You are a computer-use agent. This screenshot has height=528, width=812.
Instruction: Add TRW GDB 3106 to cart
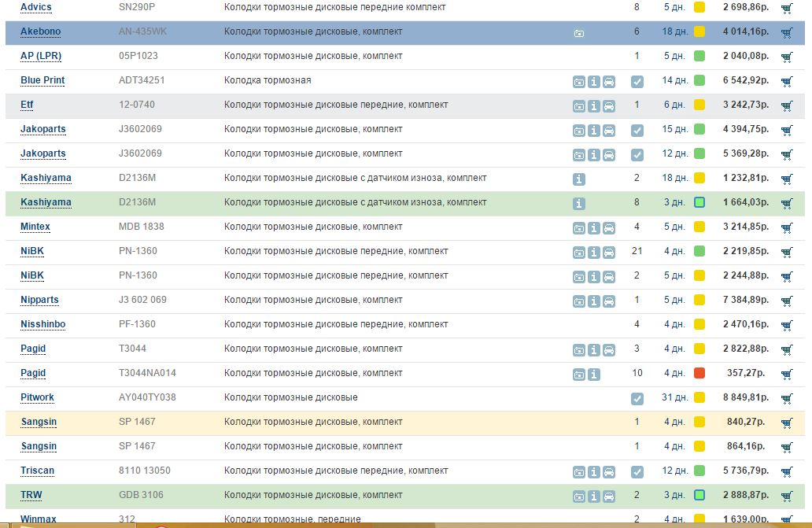click(786, 496)
